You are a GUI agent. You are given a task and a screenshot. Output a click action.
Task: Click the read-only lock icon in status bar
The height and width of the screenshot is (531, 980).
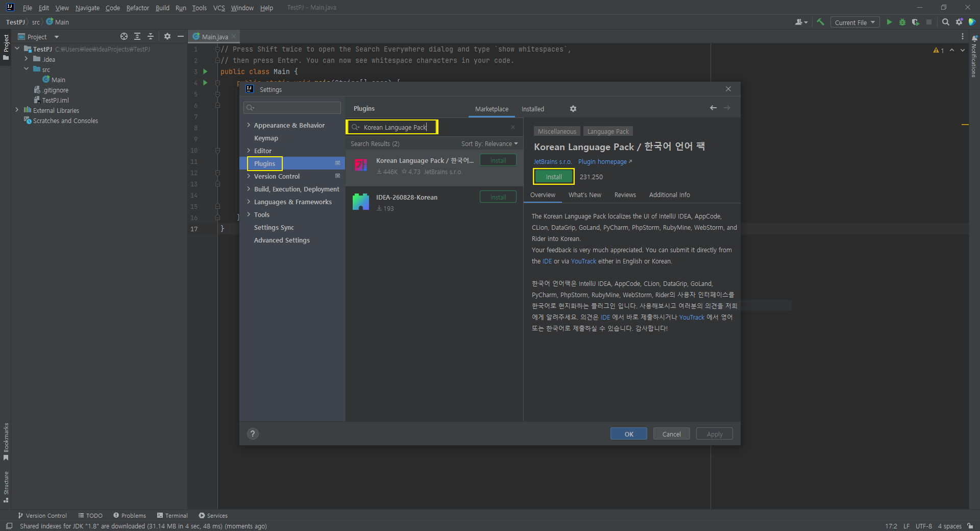970,526
